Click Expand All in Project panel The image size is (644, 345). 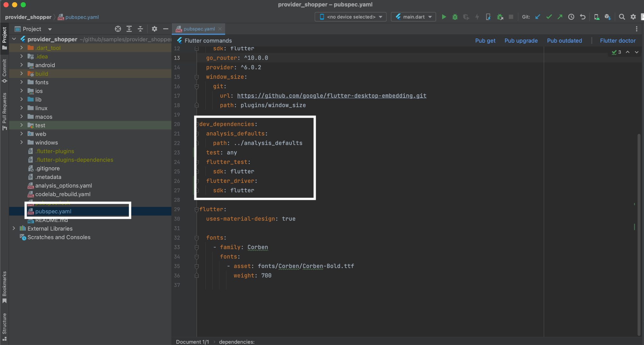(129, 29)
